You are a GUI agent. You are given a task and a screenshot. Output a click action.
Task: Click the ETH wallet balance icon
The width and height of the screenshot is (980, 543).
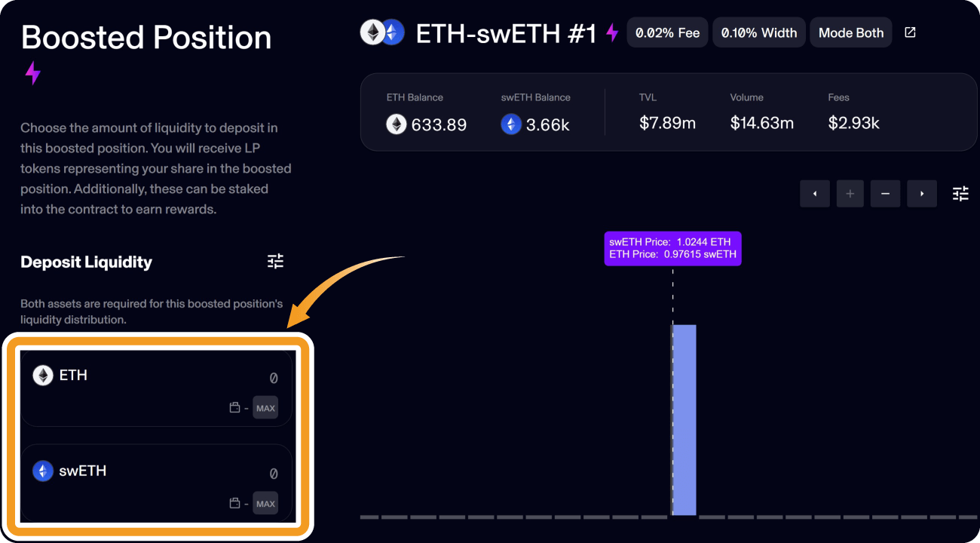click(x=234, y=408)
